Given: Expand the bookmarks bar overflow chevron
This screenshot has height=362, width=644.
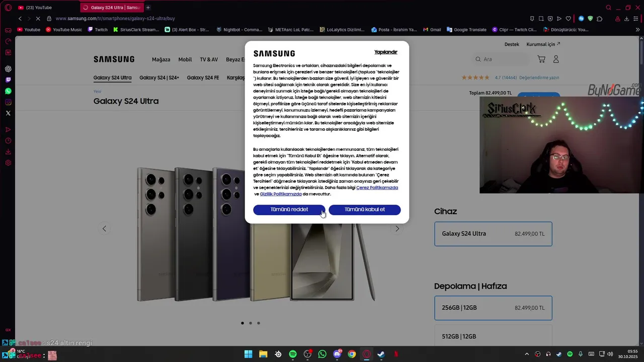Looking at the screenshot, I should coord(638,30).
